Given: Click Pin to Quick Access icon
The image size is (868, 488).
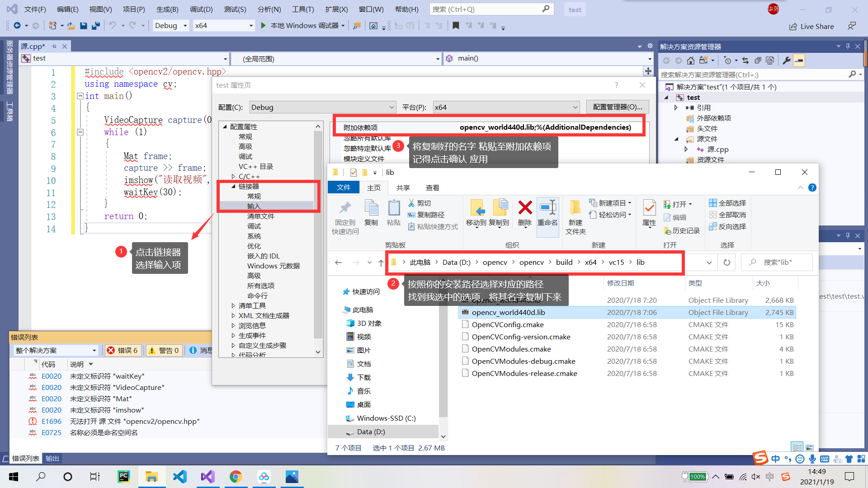Looking at the screenshot, I should tap(345, 217).
